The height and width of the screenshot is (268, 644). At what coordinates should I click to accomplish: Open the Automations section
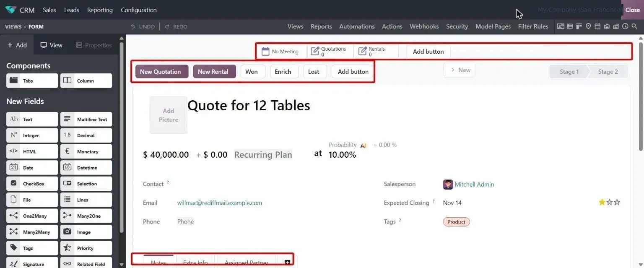click(x=357, y=26)
